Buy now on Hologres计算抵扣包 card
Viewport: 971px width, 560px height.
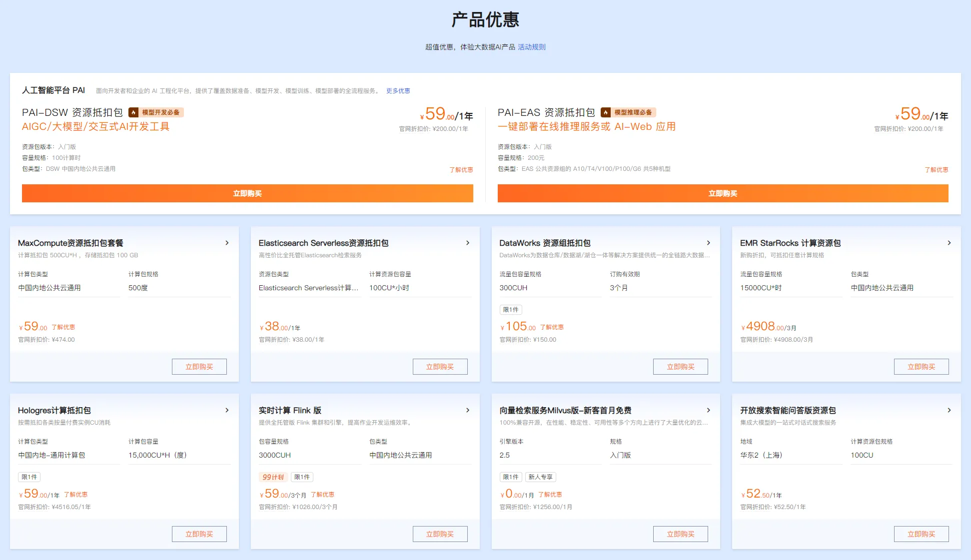click(x=199, y=534)
